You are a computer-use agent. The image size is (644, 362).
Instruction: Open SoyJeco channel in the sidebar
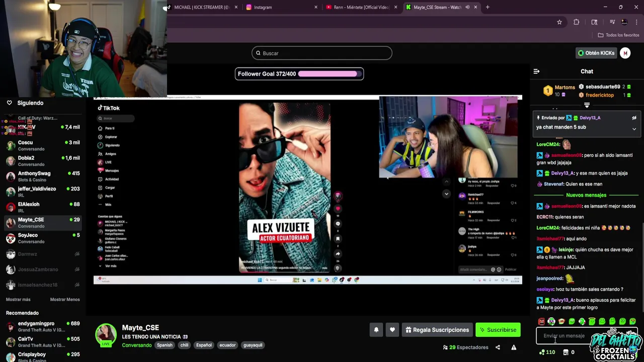click(x=43, y=238)
